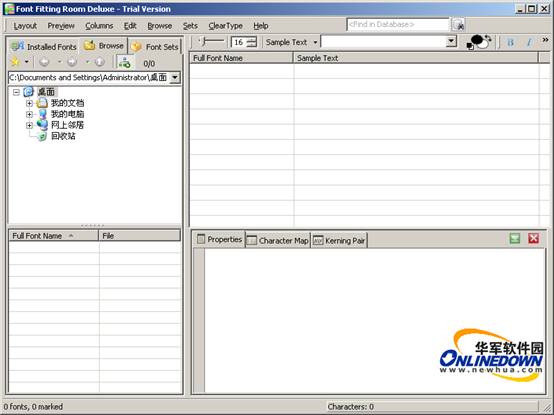Go up one folder level icon
554x415 pixels.
100,62
